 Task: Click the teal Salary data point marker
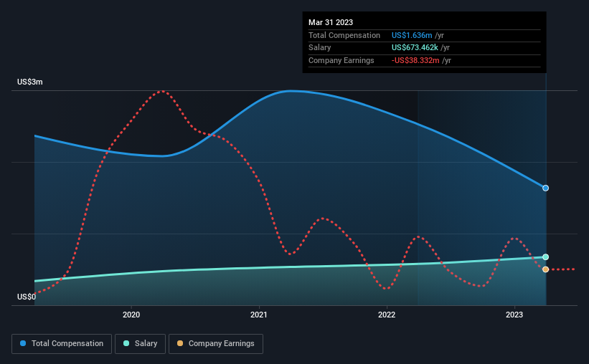coord(545,257)
